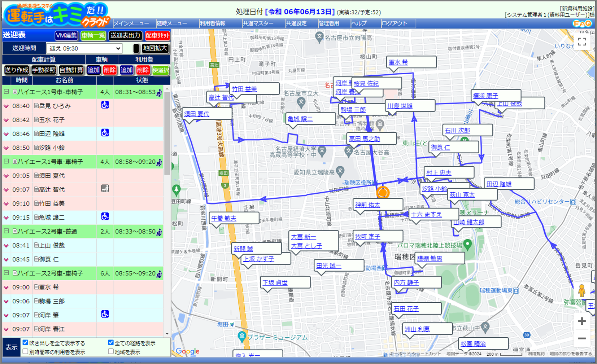
Task: Click chevron beside 08:40 岳見 ひろみ
Action: coord(6,106)
